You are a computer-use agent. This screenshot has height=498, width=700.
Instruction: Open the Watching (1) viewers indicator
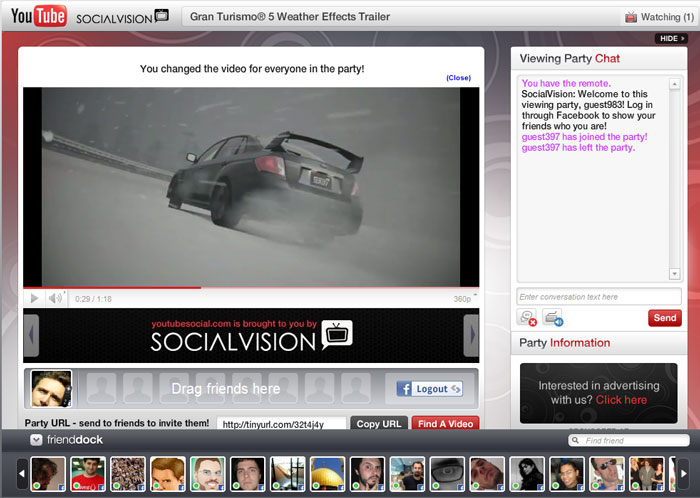coord(659,17)
